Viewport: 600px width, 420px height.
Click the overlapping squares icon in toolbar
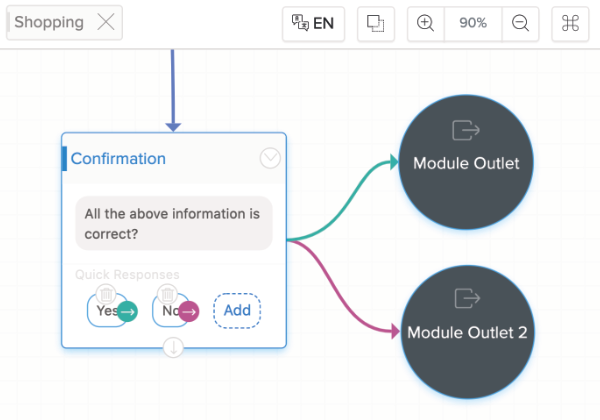pos(376,23)
